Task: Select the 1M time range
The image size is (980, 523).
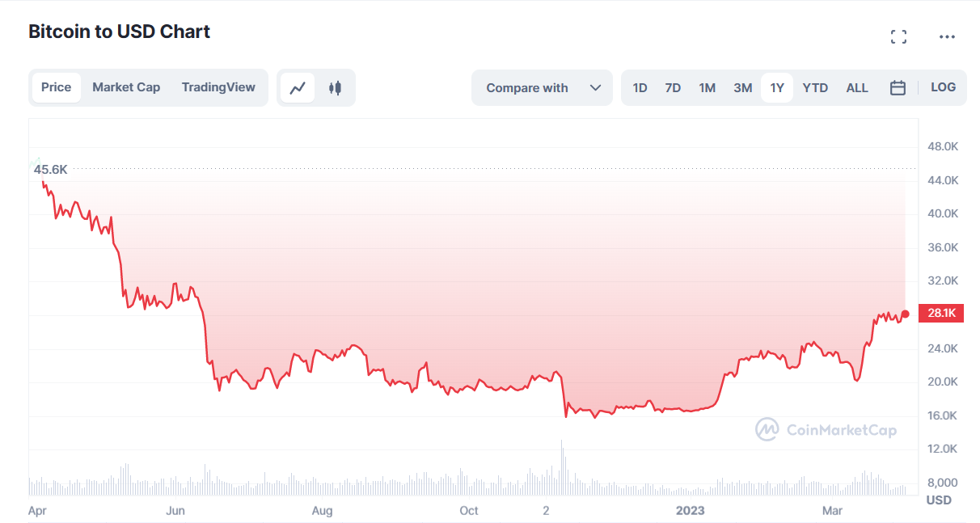Action: coord(708,88)
